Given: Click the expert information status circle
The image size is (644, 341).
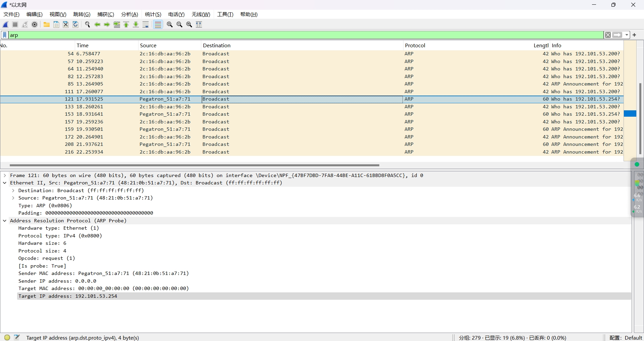Looking at the screenshot, I should pos(7,337).
